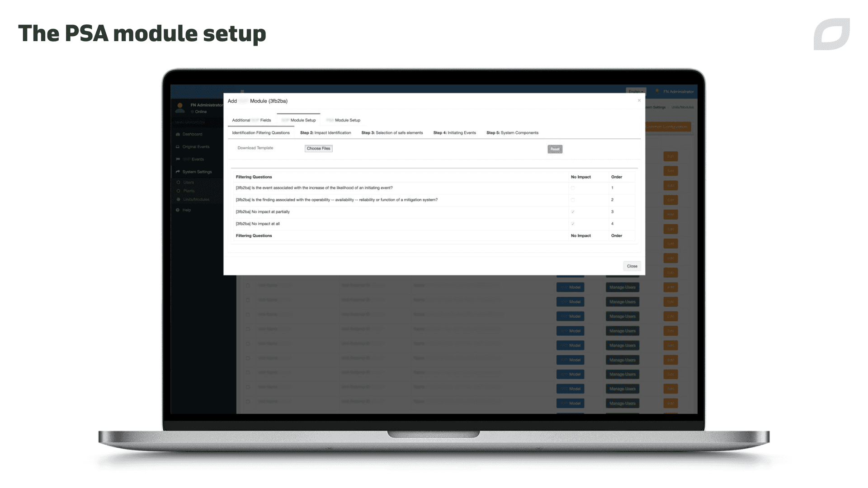The height and width of the screenshot is (488, 868).
Task: Select the 'No impact at partially' row text
Action: [x=263, y=212]
